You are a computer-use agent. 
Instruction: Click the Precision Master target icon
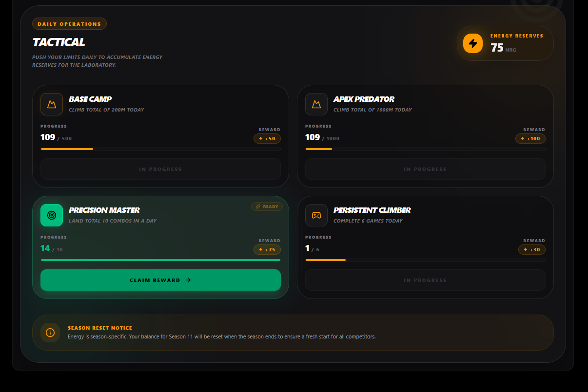pyautogui.click(x=52, y=215)
